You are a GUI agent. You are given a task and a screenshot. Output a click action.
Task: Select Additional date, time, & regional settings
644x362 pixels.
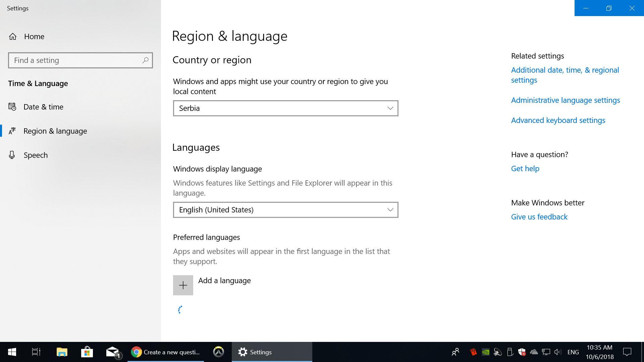(565, 75)
